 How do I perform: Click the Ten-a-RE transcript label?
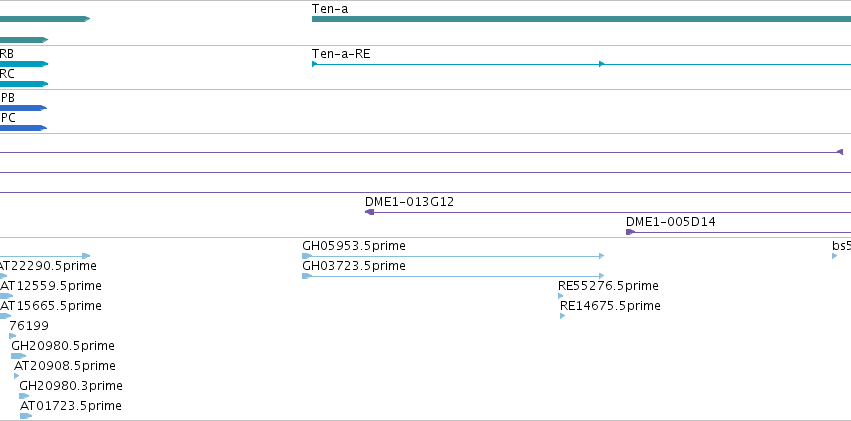coord(341,54)
